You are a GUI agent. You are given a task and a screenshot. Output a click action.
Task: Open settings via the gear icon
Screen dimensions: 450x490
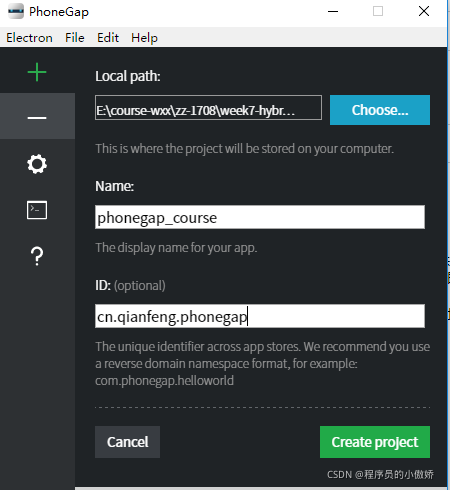tap(37, 164)
